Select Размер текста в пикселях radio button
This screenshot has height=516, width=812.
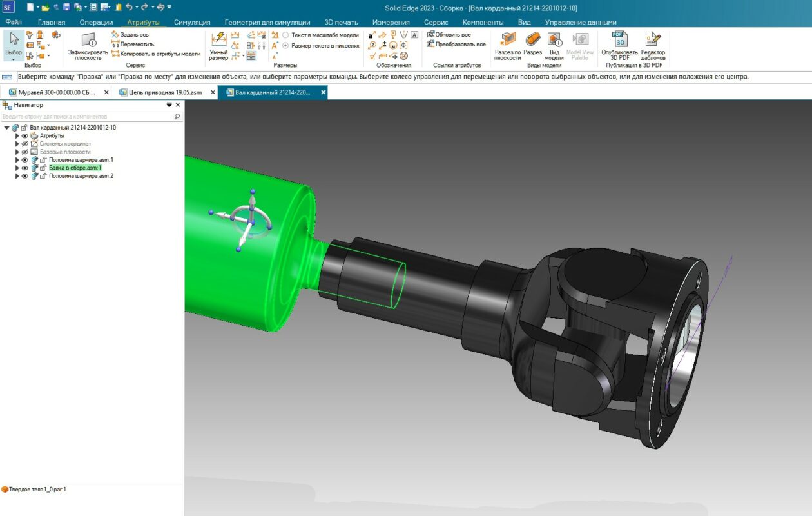pyautogui.click(x=285, y=46)
